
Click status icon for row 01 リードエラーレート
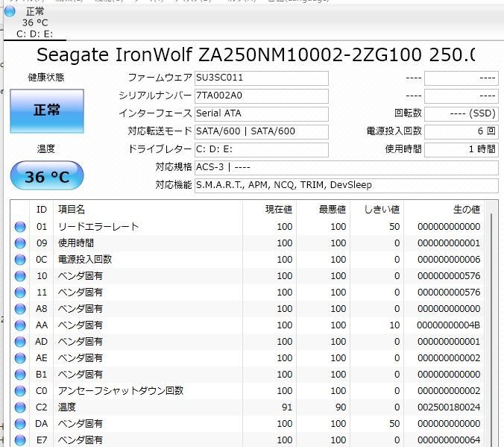pos(20,227)
